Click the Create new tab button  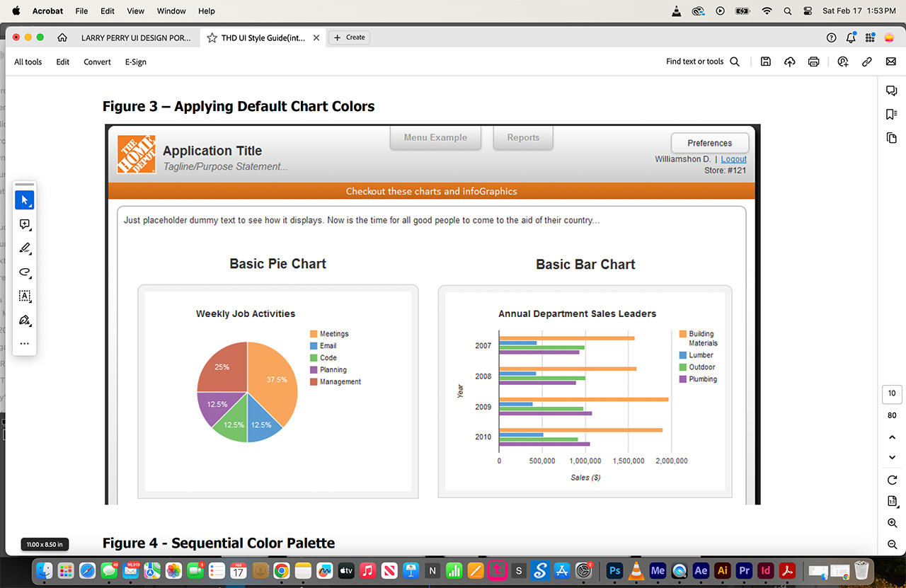coord(349,38)
